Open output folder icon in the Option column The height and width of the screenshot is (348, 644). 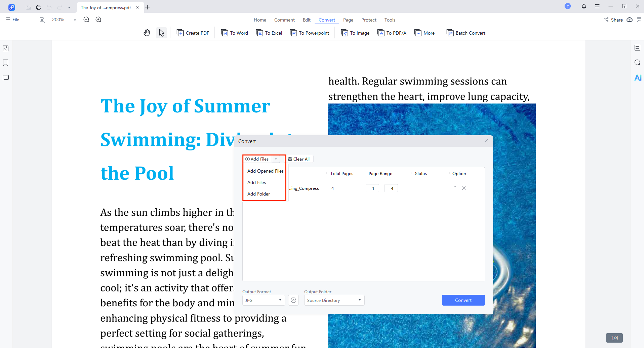click(456, 188)
